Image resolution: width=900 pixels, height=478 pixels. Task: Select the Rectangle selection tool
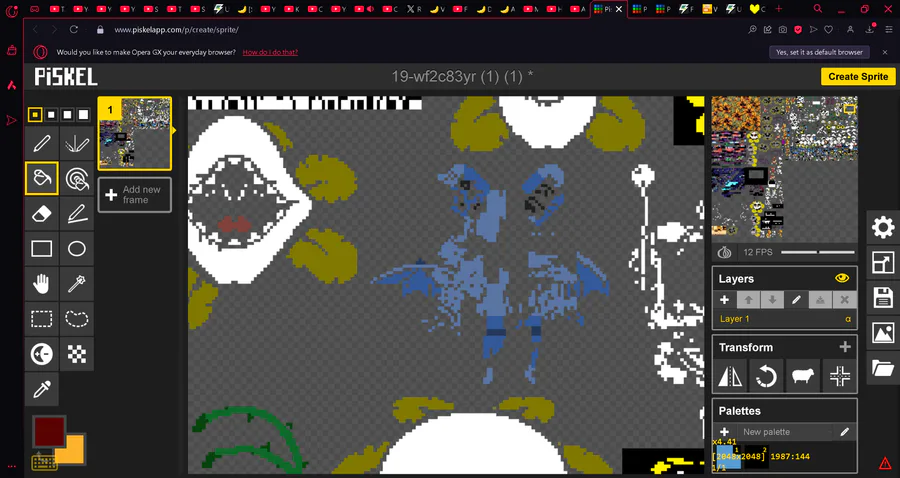pos(41,318)
